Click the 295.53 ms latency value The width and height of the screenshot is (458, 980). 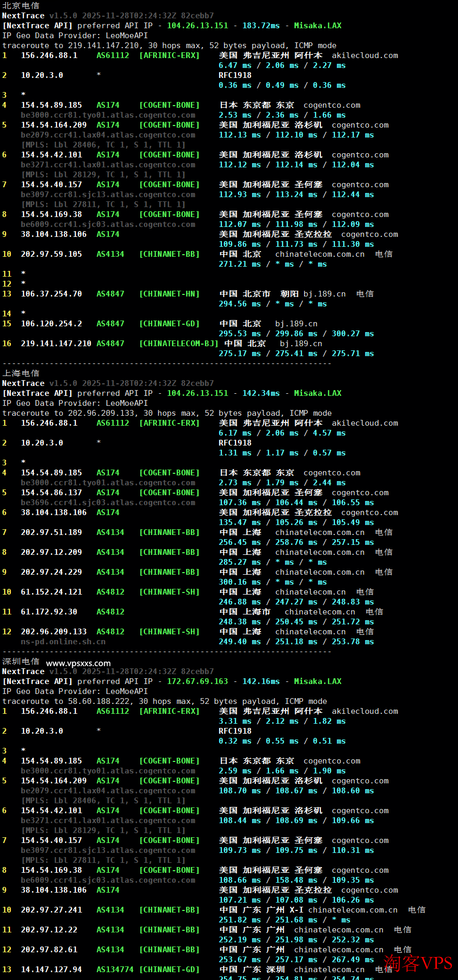240,334
